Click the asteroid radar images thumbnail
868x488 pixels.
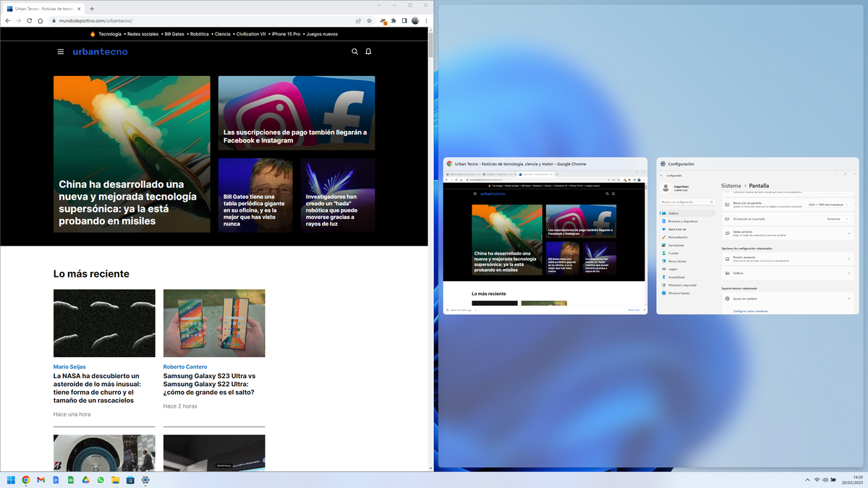(104, 323)
